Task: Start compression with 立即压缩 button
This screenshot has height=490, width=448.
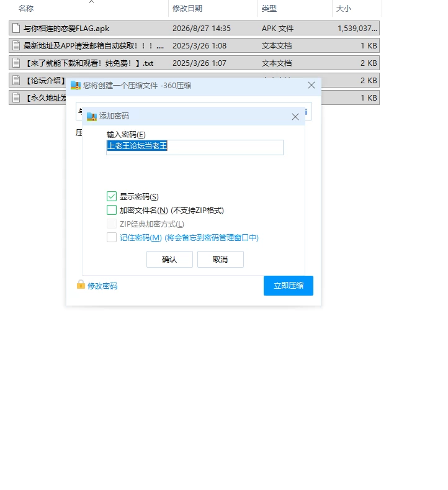Action: (289, 286)
